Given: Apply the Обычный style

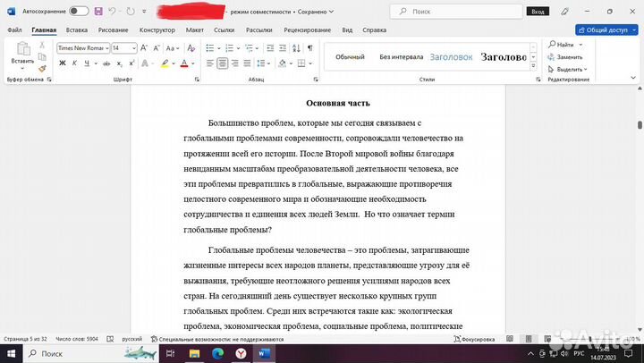Looking at the screenshot, I should tap(350, 57).
